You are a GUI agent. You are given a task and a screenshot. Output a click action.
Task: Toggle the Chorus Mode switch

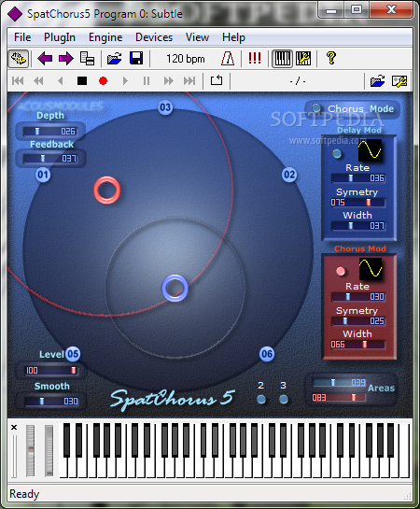(316, 108)
